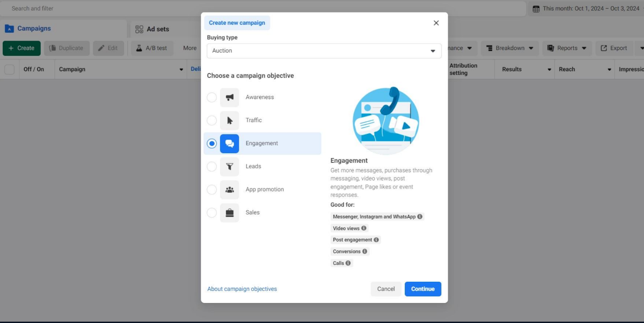644x323 pixels.
Task: Click the Engagement chat bubbles icon
Action: (229, 143)
